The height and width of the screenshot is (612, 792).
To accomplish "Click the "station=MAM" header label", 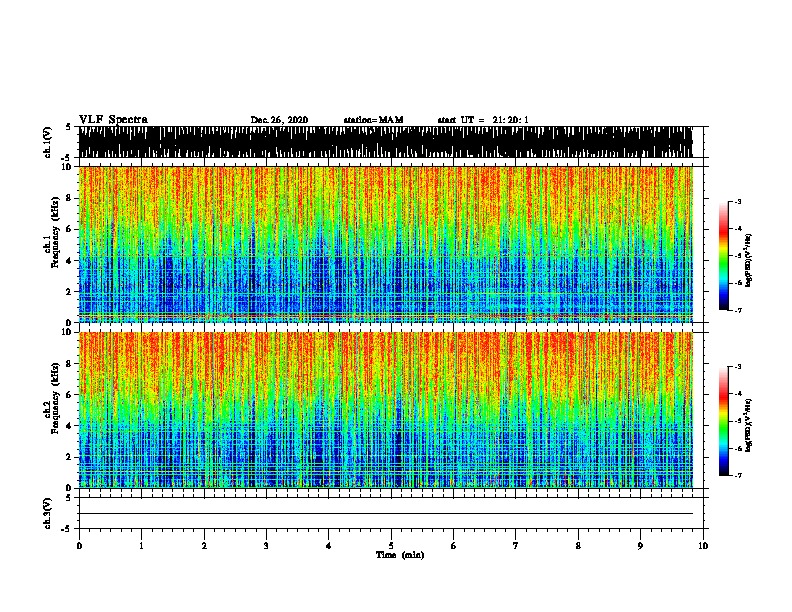I will 373,120.
